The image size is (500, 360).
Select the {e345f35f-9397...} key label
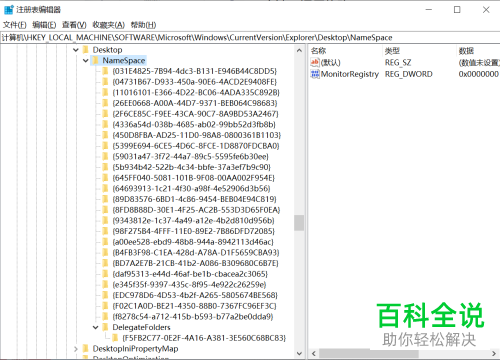tap(189, 284)
